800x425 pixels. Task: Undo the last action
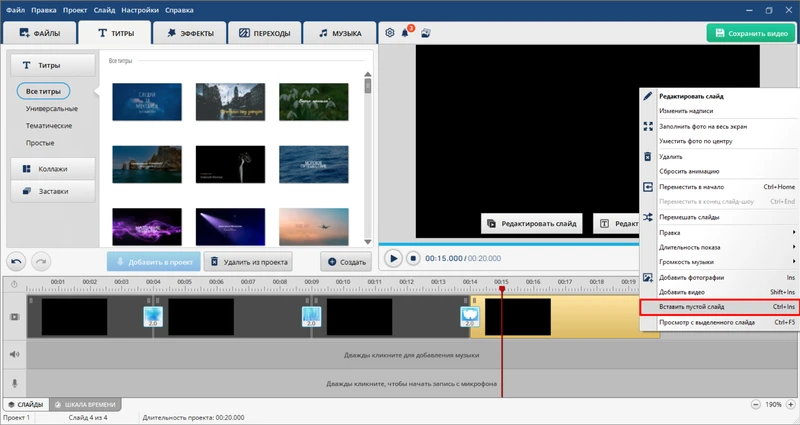pyautogui.click(x=16, y=262)
